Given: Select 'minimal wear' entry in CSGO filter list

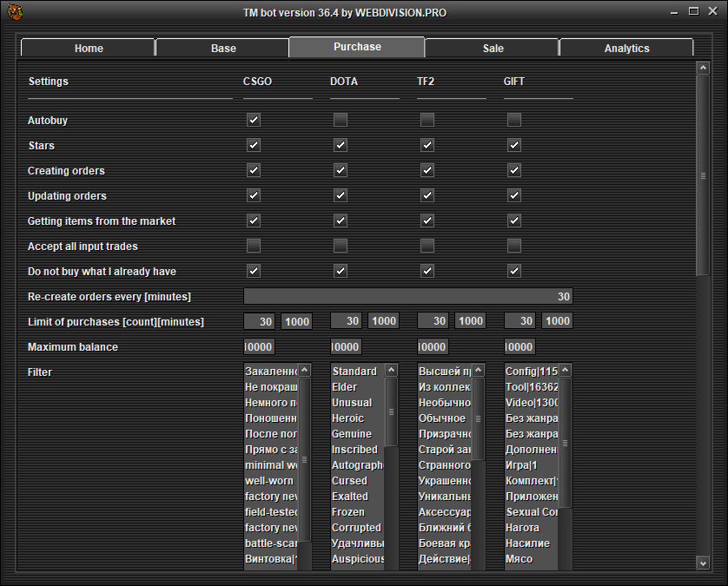Looking at the screenshot, I should click(x=271, y=465).
